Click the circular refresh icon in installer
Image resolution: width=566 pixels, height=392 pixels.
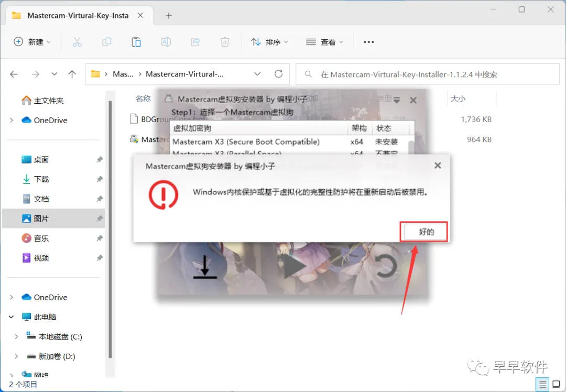point(386,266)
